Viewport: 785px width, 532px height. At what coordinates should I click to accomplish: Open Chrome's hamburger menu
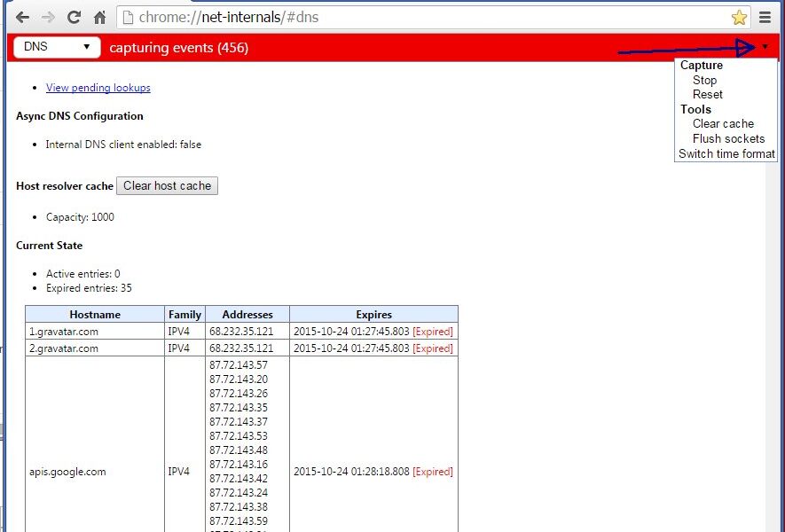765,16
